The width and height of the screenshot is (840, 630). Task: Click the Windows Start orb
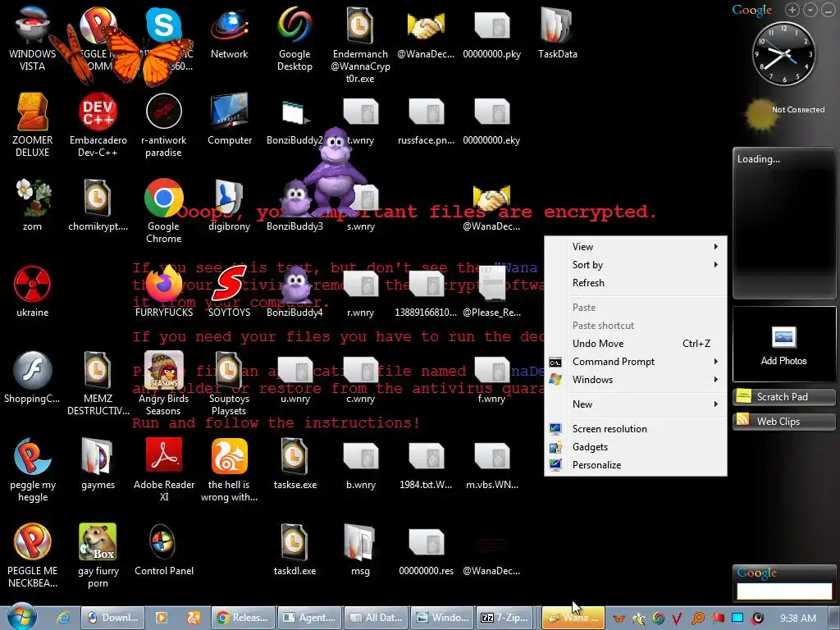click(22, 617)
